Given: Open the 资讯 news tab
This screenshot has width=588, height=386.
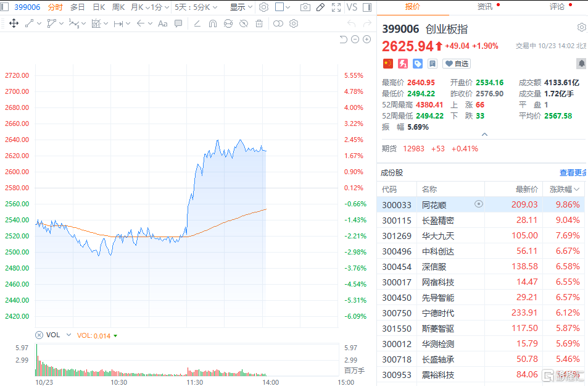Looking at the screenshot, I should coord(484,7).
